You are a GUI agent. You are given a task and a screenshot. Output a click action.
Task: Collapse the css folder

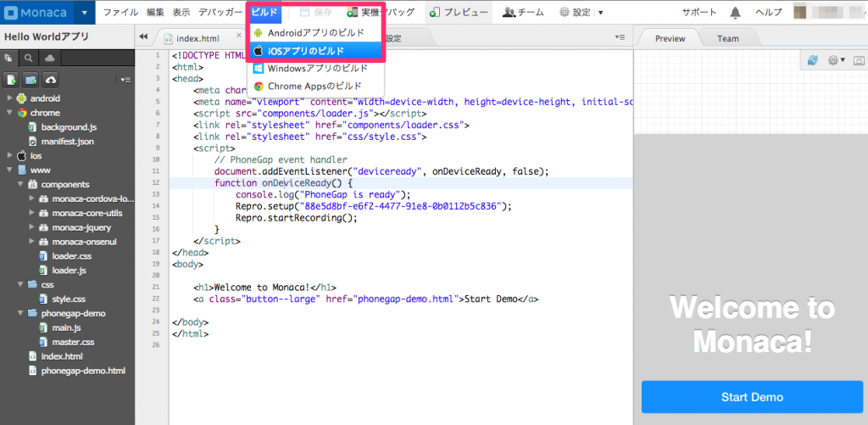[20, 285]
